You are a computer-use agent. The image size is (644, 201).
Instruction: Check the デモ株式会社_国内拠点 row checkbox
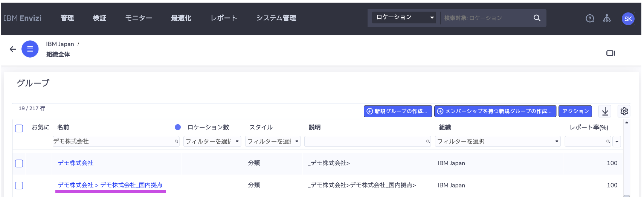[x=19, y=186]
